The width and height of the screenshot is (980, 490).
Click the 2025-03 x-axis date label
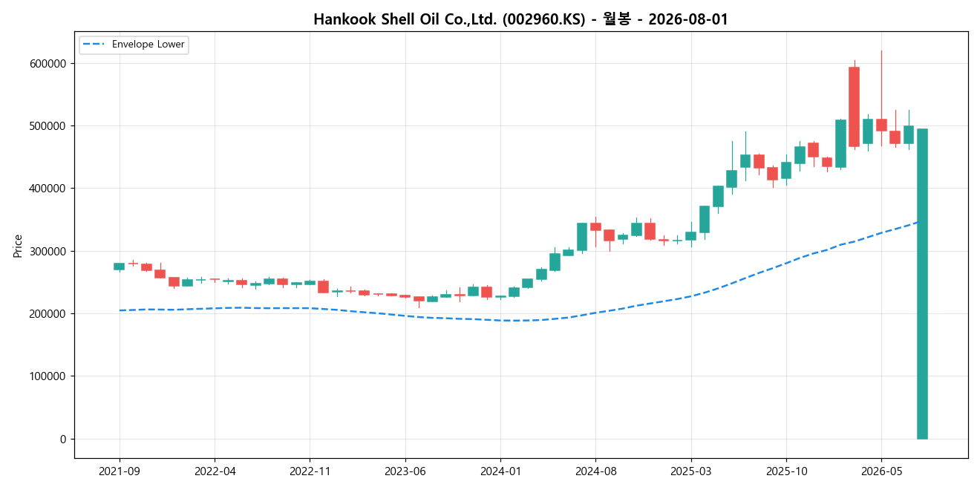click(x=691, y=471)
